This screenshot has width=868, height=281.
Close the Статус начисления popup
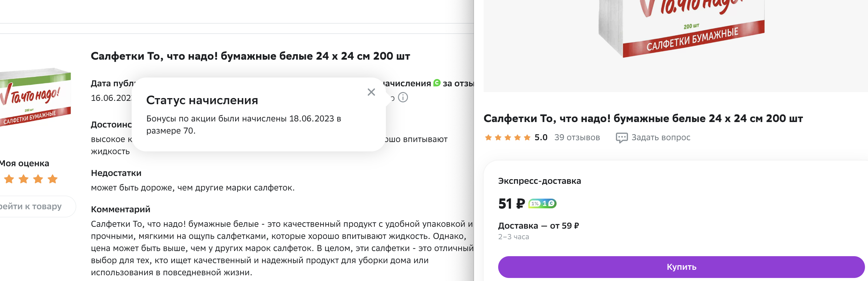coord(371,92)
